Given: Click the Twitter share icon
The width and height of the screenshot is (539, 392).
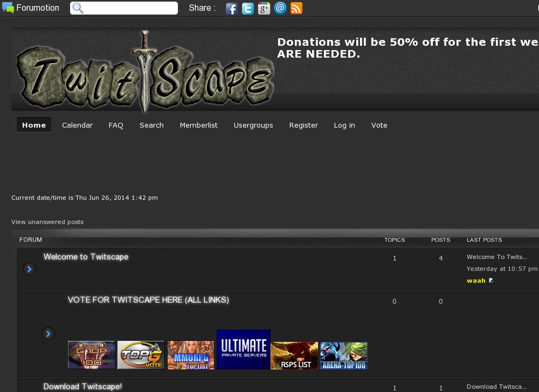Looking at the screenshot, I should [x=247, y=9].
